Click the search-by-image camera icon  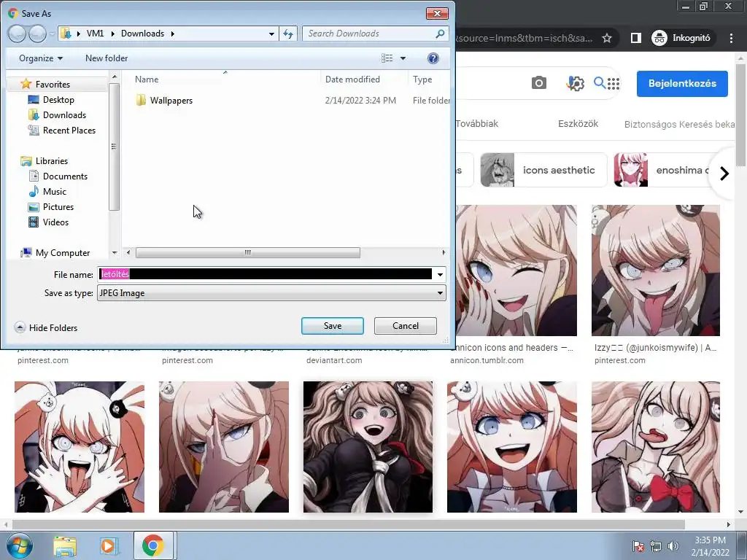coord(539,83)
